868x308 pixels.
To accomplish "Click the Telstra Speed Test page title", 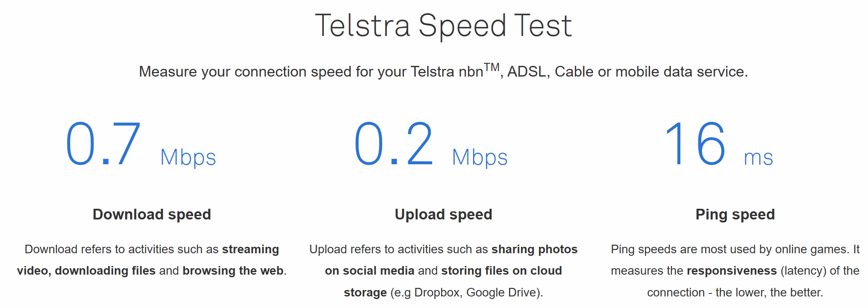I will (x=443, y=26).
